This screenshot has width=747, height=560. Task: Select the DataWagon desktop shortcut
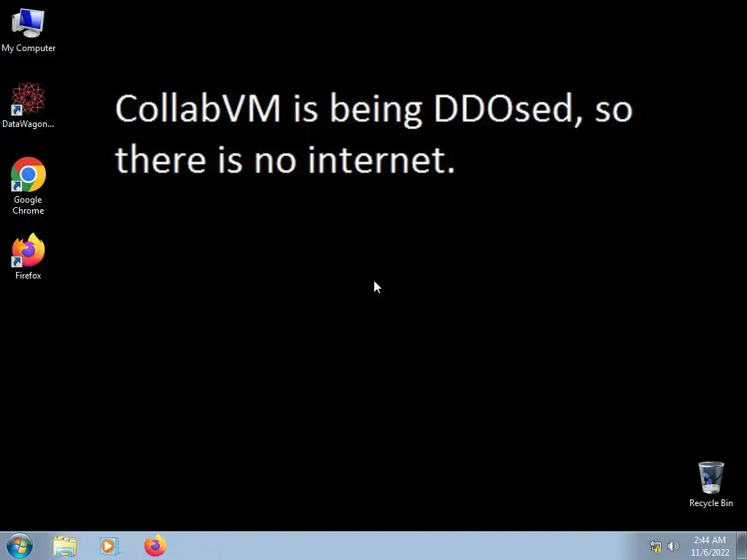pyautogui.click(x=28, y=105)
